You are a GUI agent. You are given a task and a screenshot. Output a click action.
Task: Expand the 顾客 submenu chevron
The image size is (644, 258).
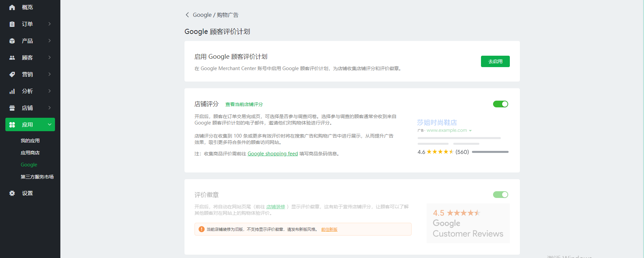point(50,57)
